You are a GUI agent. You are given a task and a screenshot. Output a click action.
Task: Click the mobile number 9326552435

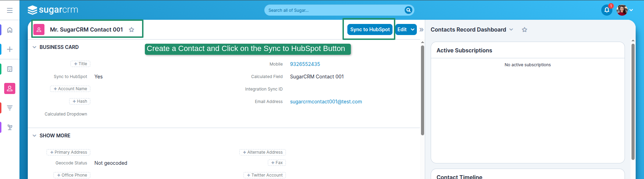click(x=305, y=64)
